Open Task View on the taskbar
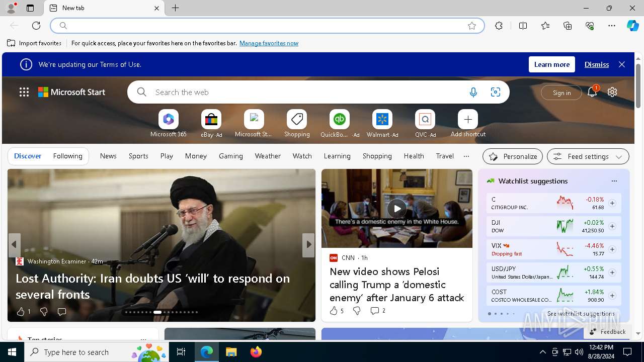644x362 pixels. pos(181,352)
